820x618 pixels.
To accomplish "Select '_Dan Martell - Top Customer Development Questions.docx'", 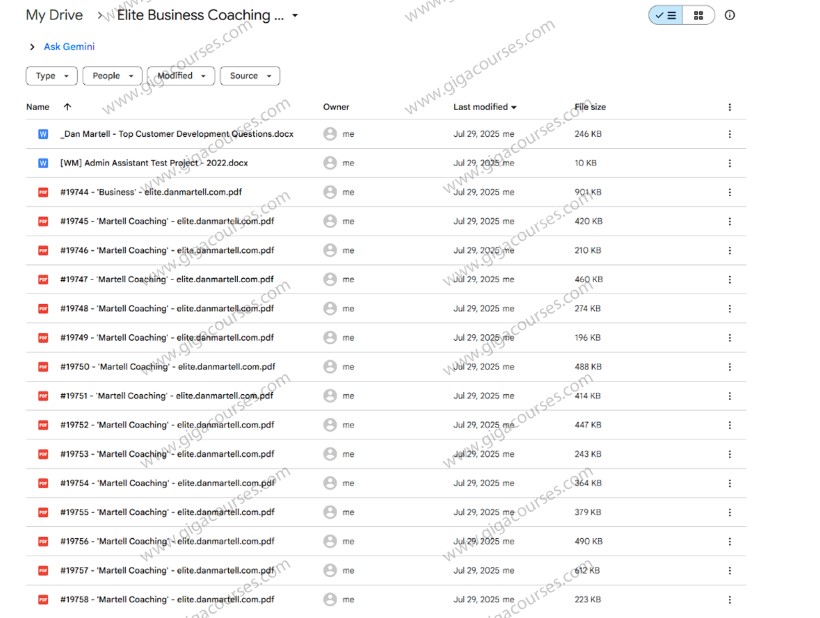I will pos(177,134).
